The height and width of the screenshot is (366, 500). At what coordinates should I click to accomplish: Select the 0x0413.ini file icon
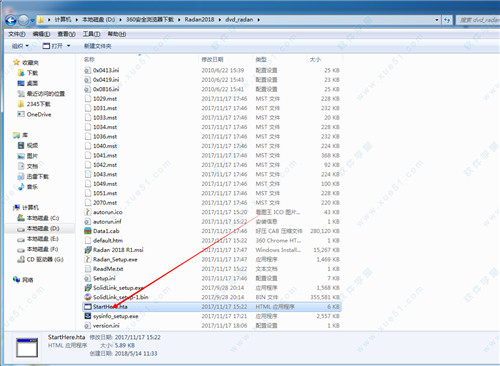88,70
